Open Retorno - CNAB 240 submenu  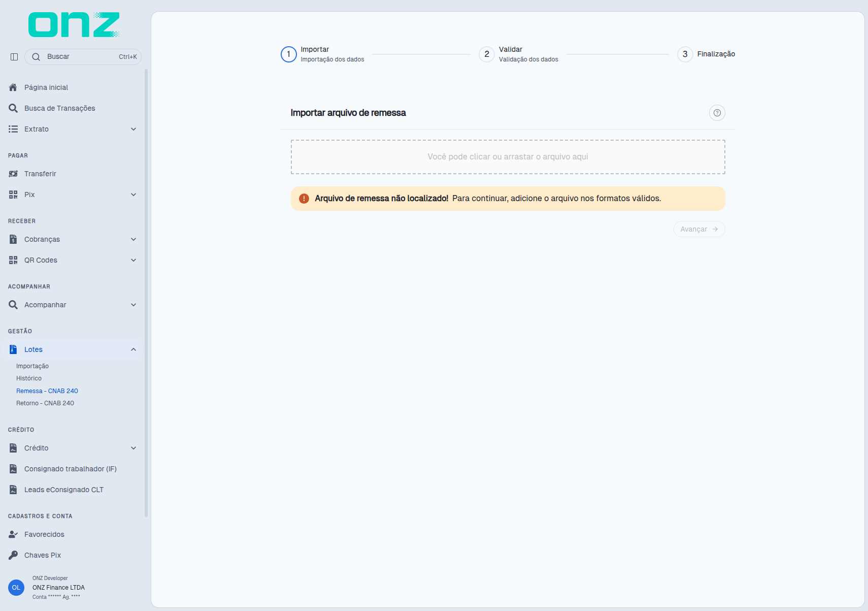coord(45,403)
